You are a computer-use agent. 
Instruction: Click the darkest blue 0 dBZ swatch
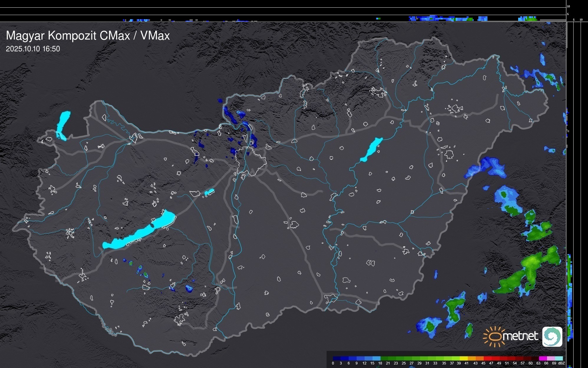tap(337, 358)
